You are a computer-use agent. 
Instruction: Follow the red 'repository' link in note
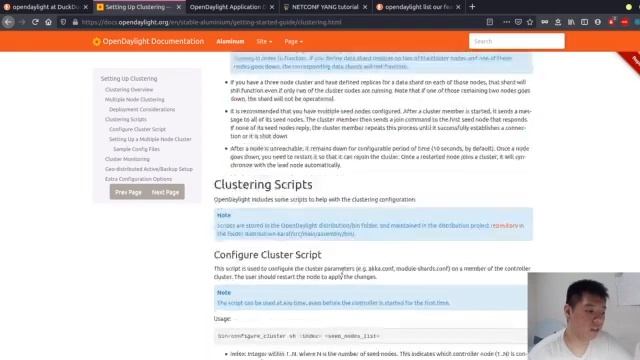tap(504, 225)
